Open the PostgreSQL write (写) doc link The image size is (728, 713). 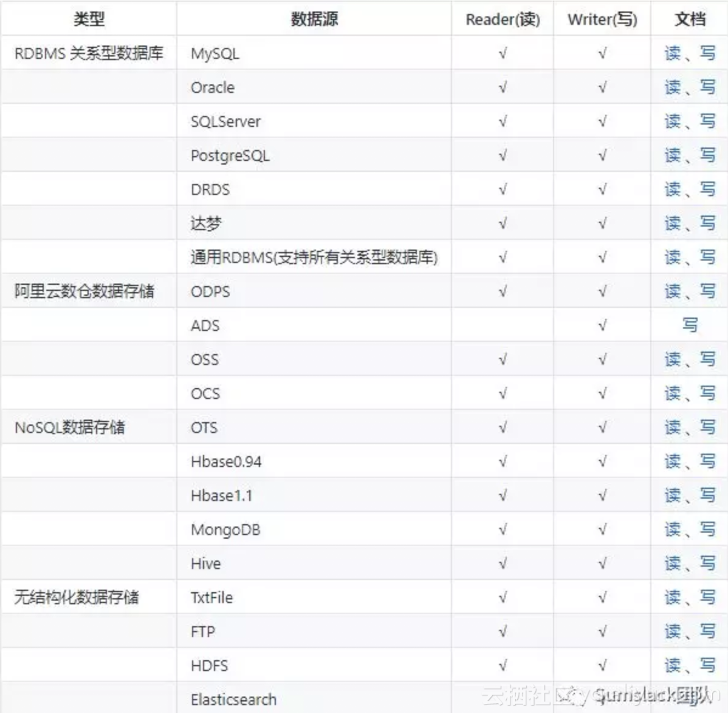tap(707, 155)
